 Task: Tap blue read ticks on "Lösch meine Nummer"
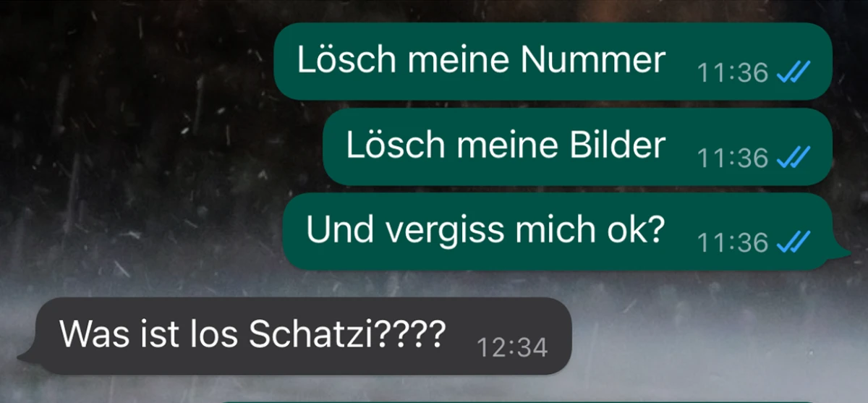[x=793, y=72]
